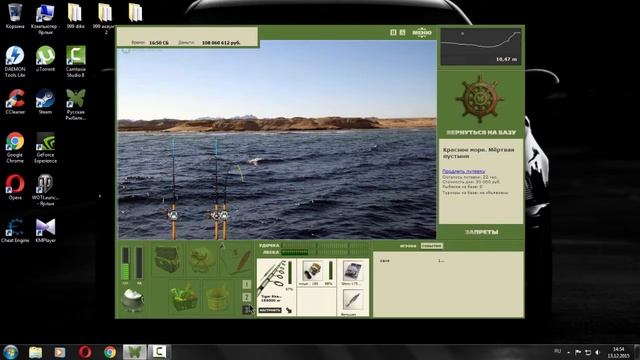The height and width of the screenshot is (360, 640).
Task: Click the game time 16:50 Сб
Action: click(159, 42)
